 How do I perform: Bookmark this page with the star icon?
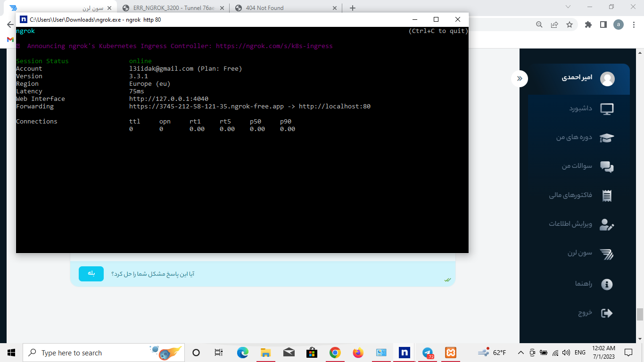(570, 25)
